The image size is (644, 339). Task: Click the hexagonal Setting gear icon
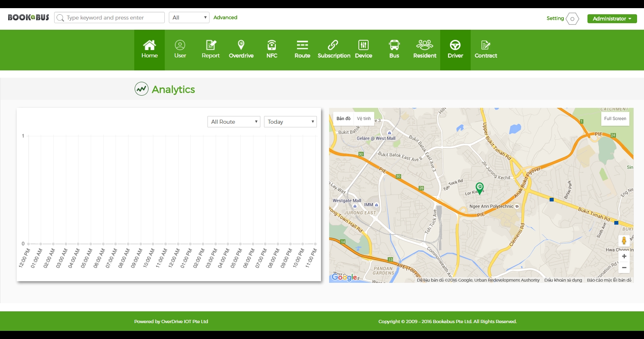click(x=572, y=19)
